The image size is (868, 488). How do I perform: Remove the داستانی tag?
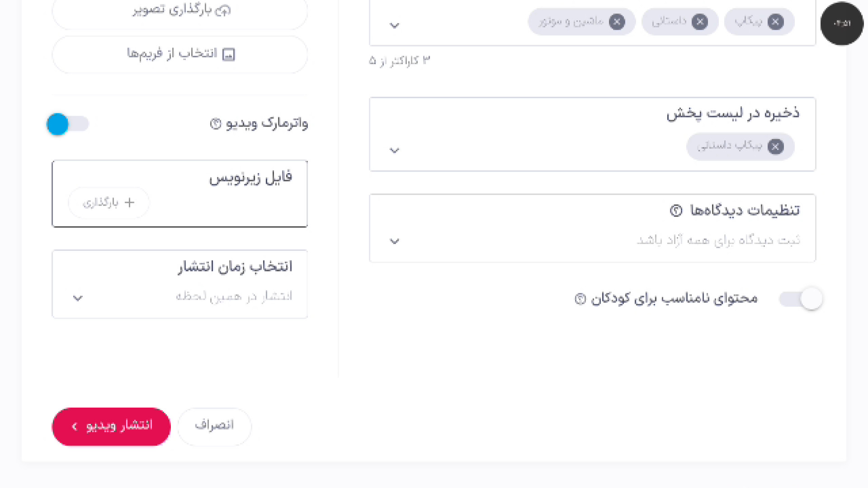point(700,22)
